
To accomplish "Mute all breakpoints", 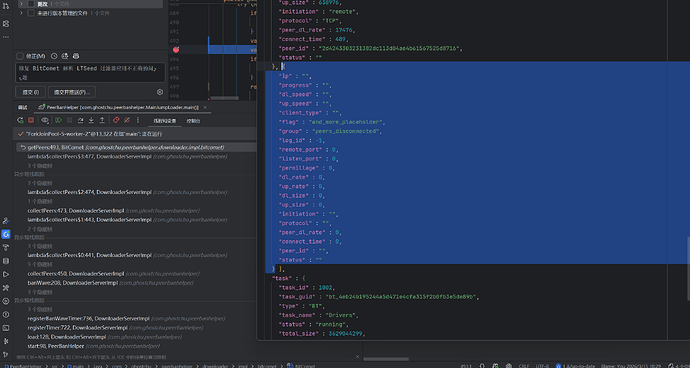I will 127,120.
